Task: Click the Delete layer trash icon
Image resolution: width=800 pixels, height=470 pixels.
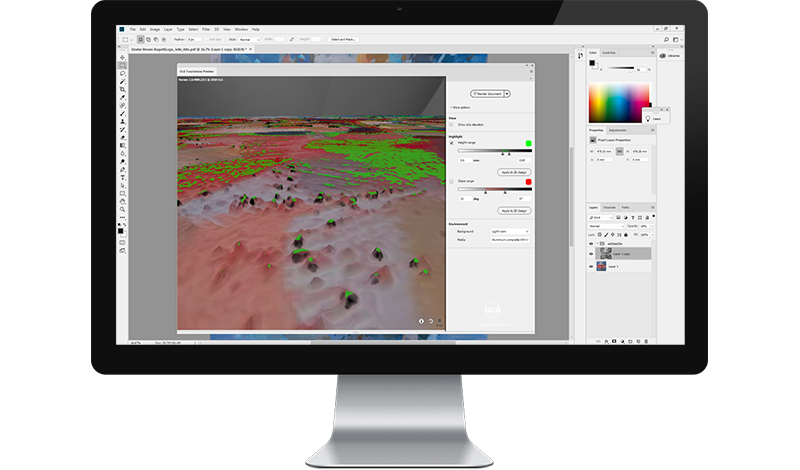Action: tap(646, 341)
